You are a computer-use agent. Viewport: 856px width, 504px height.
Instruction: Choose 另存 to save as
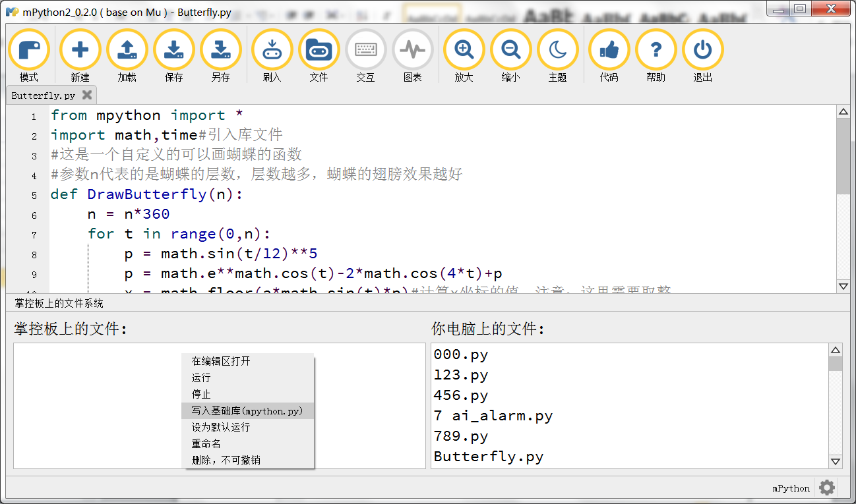(x=221, y=50)
